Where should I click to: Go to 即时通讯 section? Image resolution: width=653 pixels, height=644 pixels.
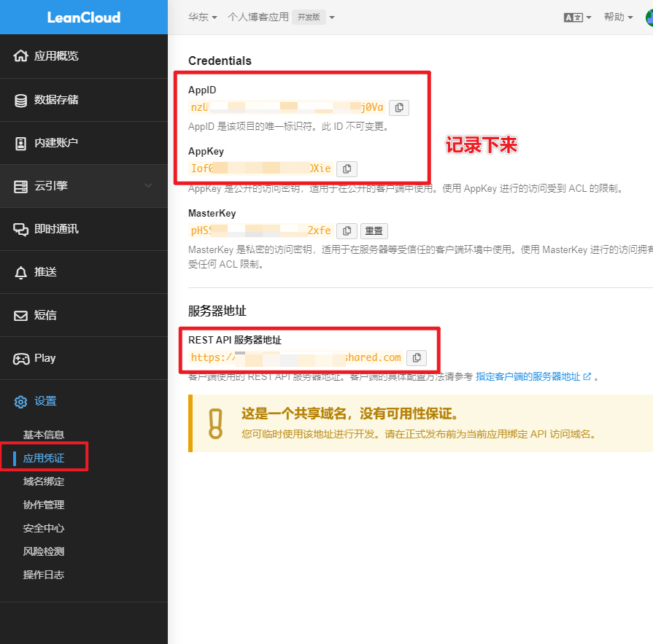coord(56,229)
